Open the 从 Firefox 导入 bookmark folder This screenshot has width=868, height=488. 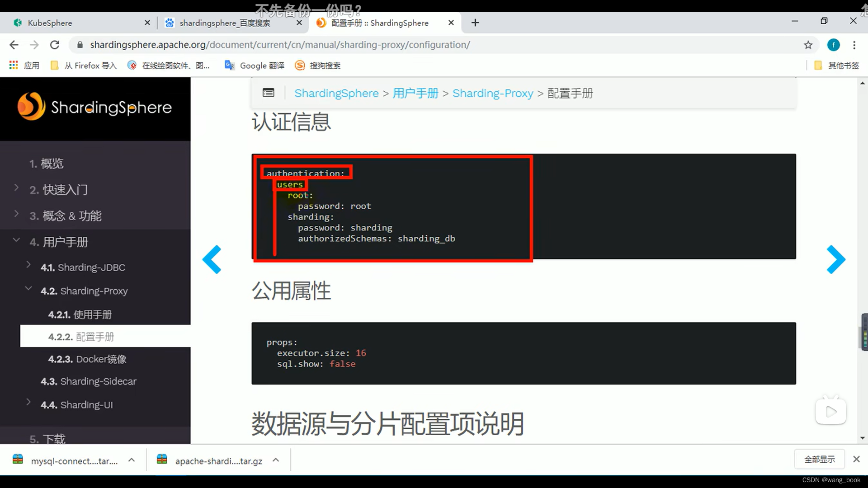pos(84,66)
